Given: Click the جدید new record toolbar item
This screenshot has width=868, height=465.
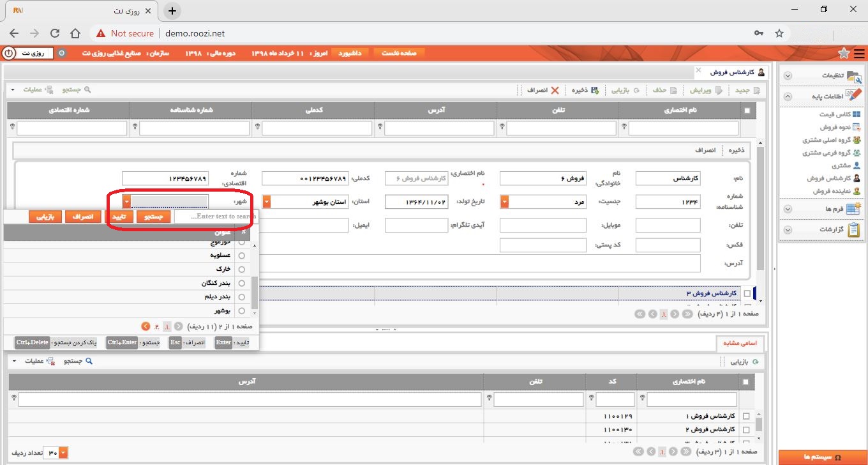Looking at the screenshot, I should 746,91.
